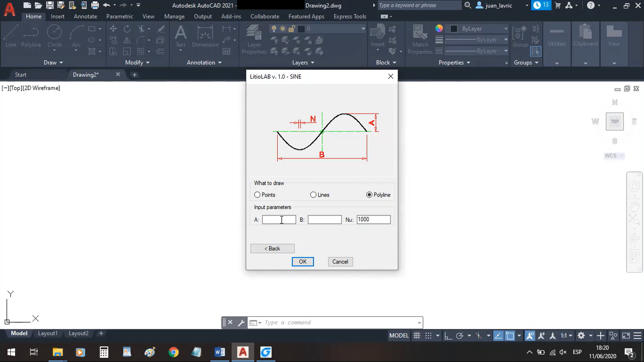
Task: Click the Erase tool icon
Action: (x=161, y=29)
